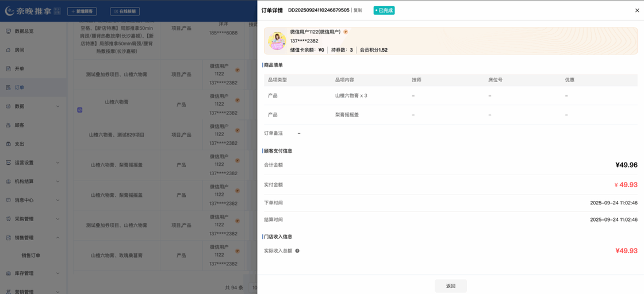Select the 在线核销 button in header
The height and width of the screenshot is (294, 644).
[125, 11]
